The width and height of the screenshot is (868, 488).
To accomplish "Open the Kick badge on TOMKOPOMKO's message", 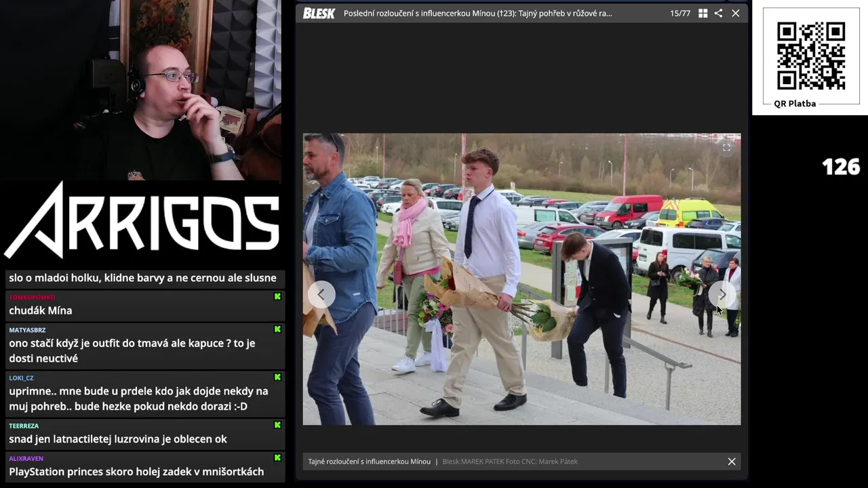I will coord(277,297).
